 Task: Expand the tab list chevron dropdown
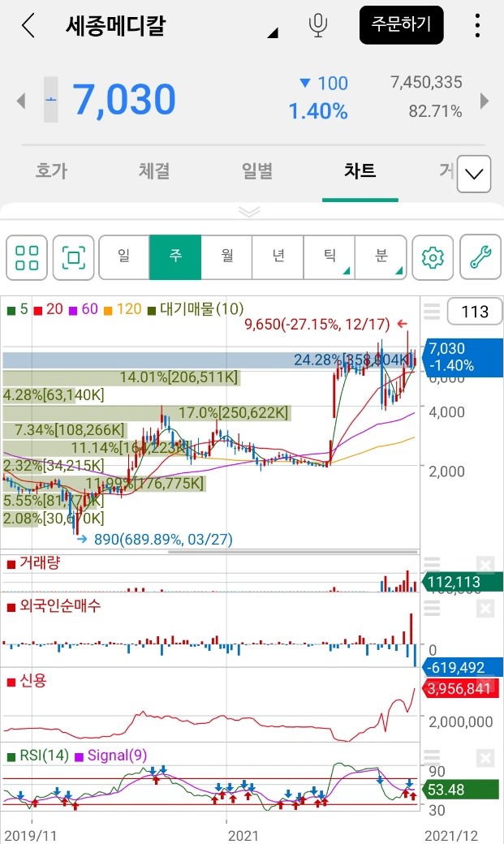474,174
